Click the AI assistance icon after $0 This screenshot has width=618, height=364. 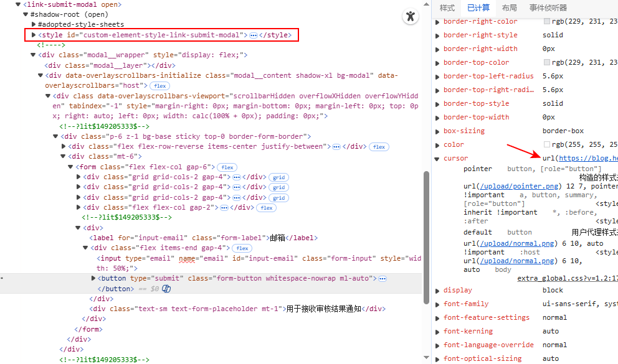pos(166,289)
